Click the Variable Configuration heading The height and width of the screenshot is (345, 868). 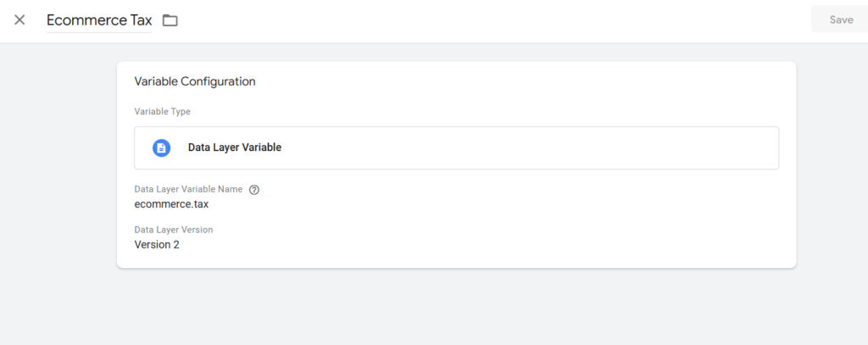[195, 81]
